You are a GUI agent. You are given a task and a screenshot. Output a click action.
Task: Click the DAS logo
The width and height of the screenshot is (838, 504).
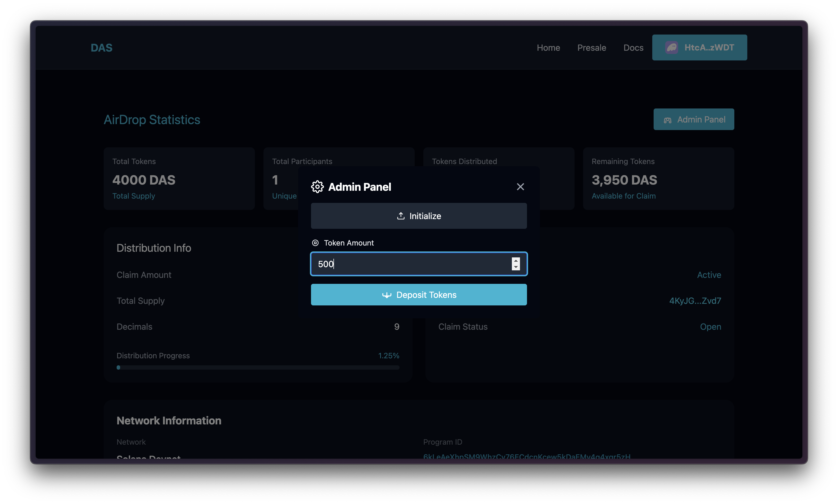101,48
